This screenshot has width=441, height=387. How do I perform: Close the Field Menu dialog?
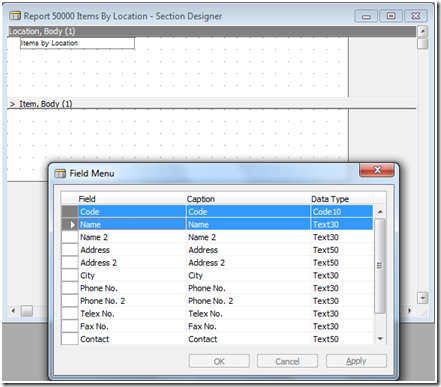(377, 170)
